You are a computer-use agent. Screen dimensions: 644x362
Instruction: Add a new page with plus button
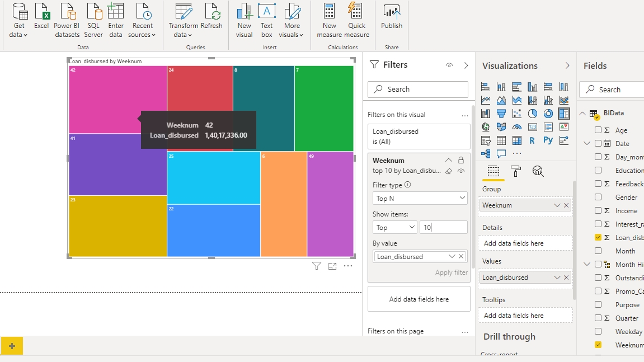pos(12,346)
